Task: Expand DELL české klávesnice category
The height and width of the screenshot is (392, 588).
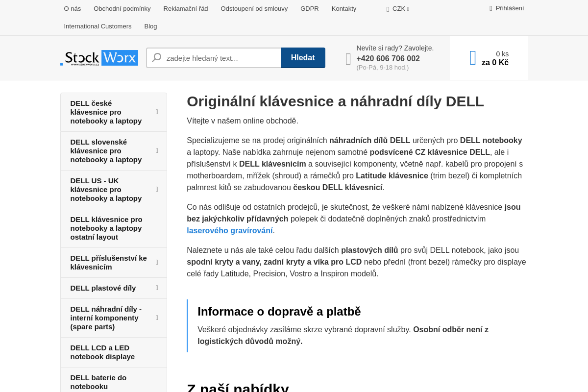Action: click(157, 112)
